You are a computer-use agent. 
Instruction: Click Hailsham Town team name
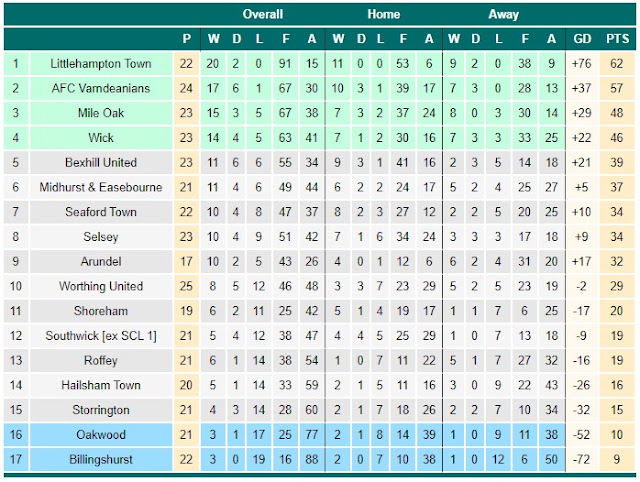tap(101, 385)
